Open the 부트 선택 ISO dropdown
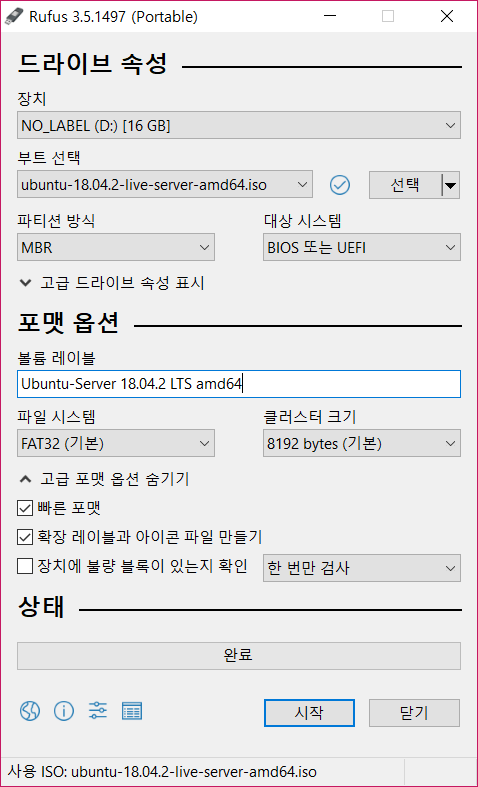Screen dimensions: 478x787 (165, 185)
